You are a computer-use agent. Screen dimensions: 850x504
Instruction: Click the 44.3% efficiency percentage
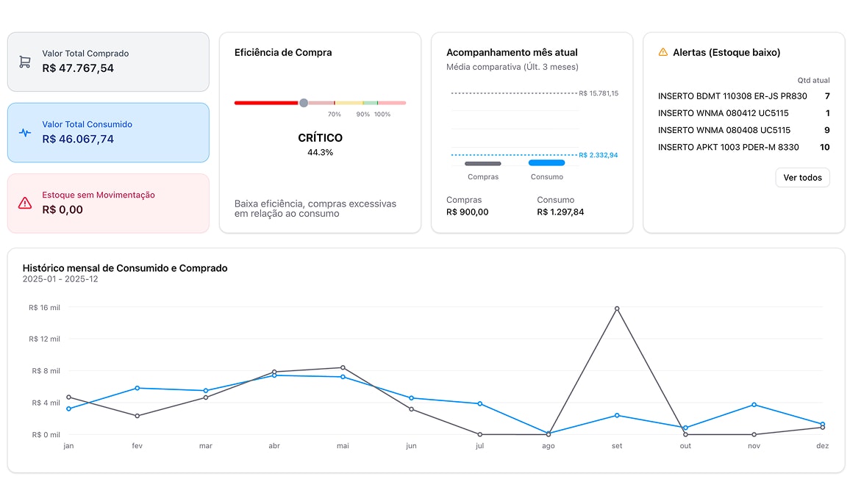click(x=320, y=152)
